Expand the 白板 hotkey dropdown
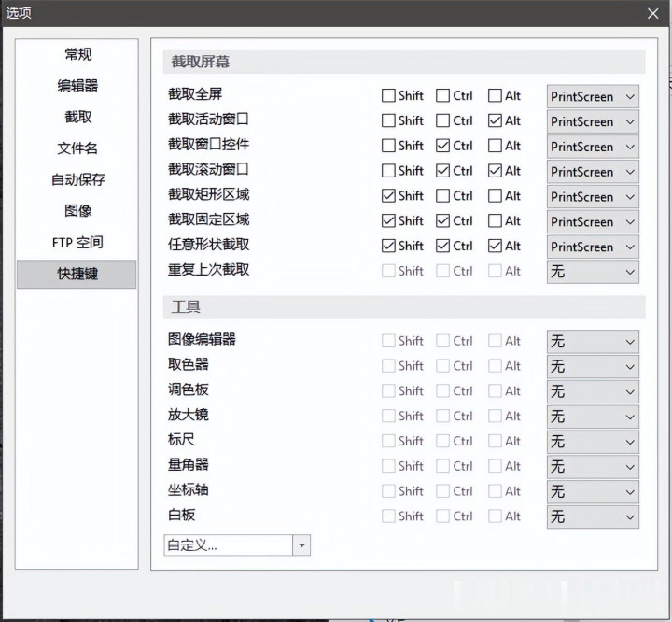The height and width of the screenshot is (622, 672). tap(593, 516)
